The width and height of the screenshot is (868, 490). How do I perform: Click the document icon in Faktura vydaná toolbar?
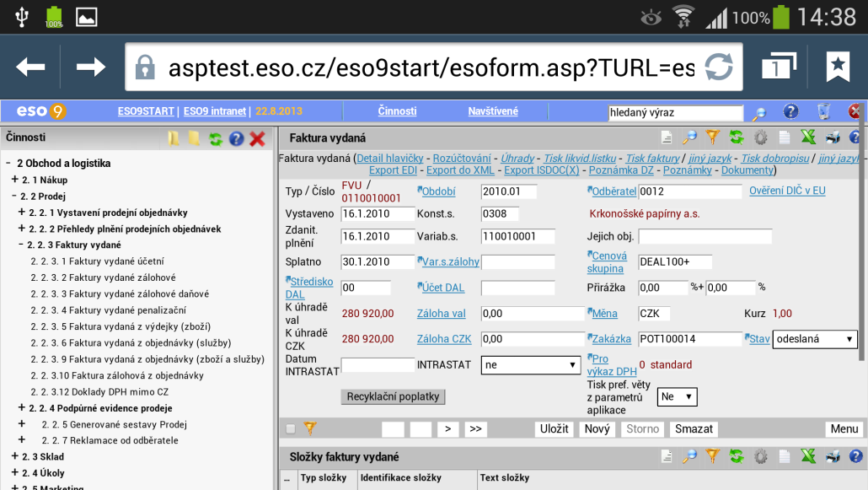pos(667,137)
